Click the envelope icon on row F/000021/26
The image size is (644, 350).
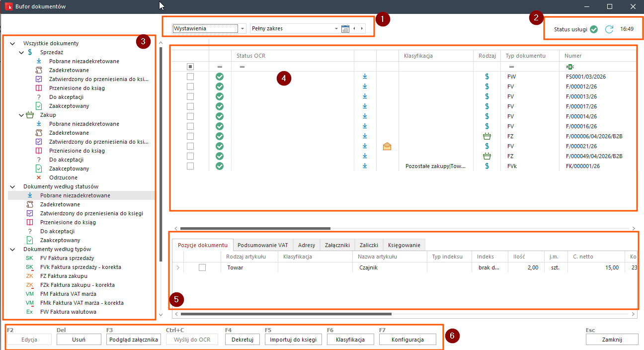click(387, 146)
